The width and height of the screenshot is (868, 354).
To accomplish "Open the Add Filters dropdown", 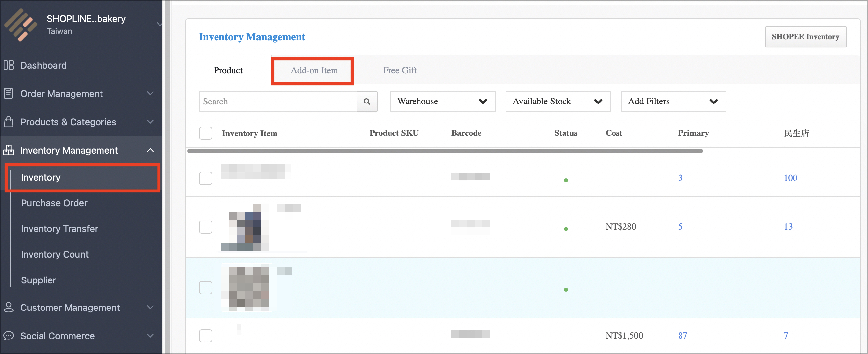I will pyautogui.click(x=673, y=102).
